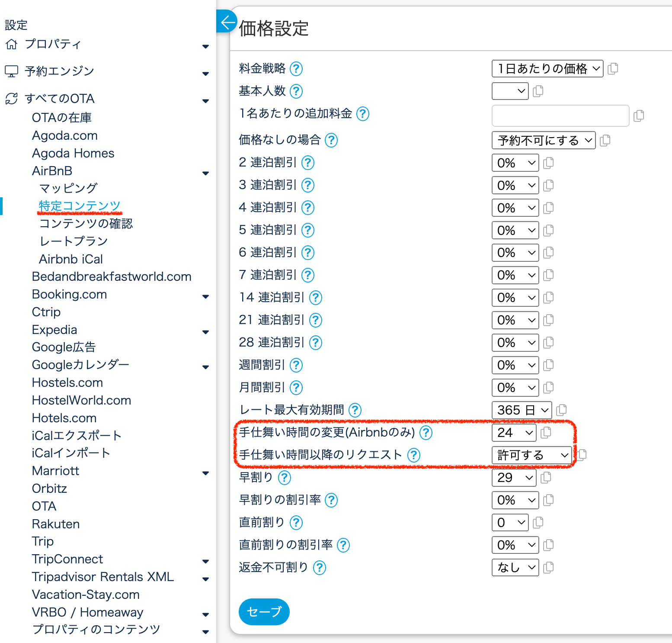Open the 返金不可割り dropdown

[515, 568]
